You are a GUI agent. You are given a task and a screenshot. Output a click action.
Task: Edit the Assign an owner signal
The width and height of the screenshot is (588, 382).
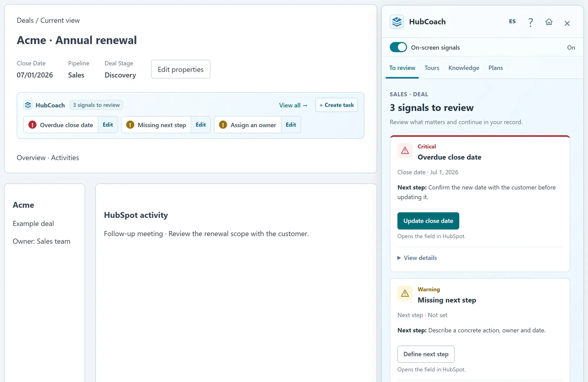coord(291,125)
